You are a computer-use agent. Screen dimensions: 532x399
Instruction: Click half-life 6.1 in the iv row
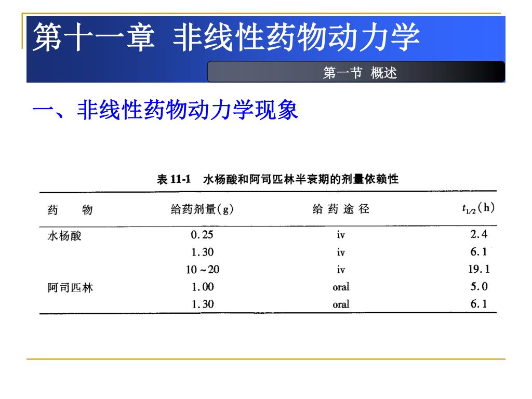[x=478, y=251]
